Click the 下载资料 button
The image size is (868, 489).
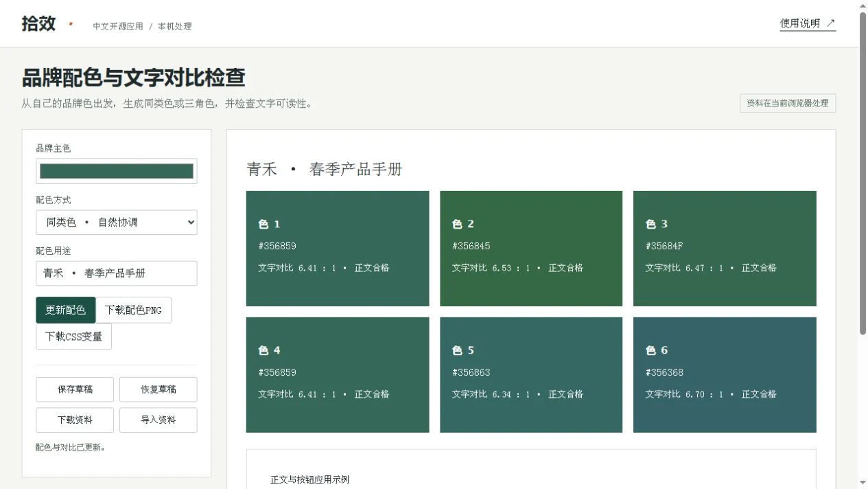coord(75,420)
